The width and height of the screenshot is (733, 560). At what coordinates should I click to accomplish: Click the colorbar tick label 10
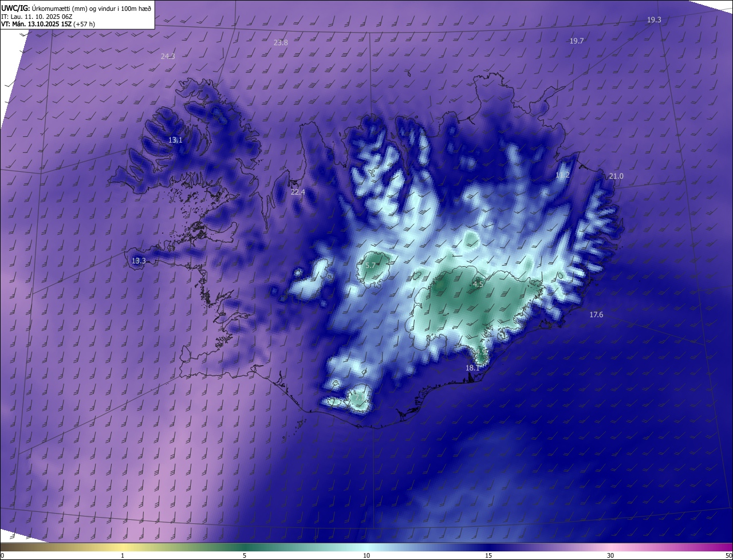(x=366, y=556)
